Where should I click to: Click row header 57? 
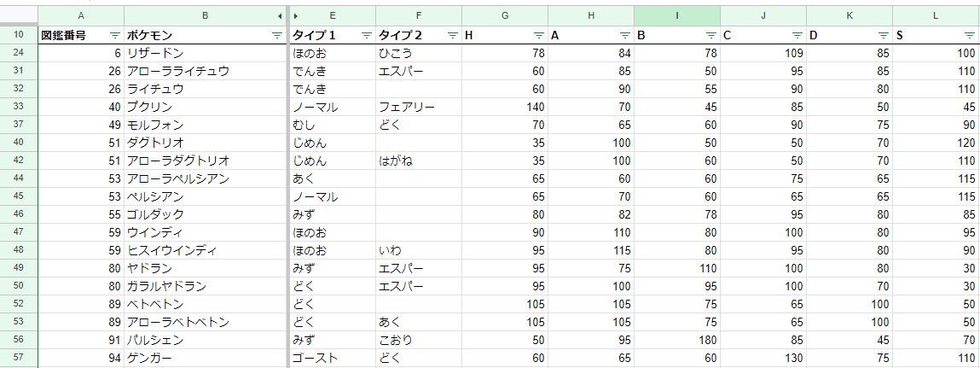click(19, 358)
